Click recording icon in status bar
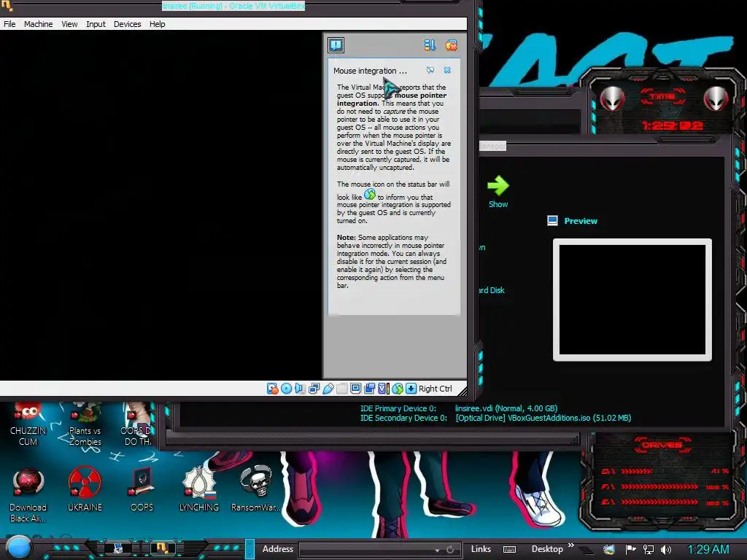The image size is (747, 560). tap(369, 389)
